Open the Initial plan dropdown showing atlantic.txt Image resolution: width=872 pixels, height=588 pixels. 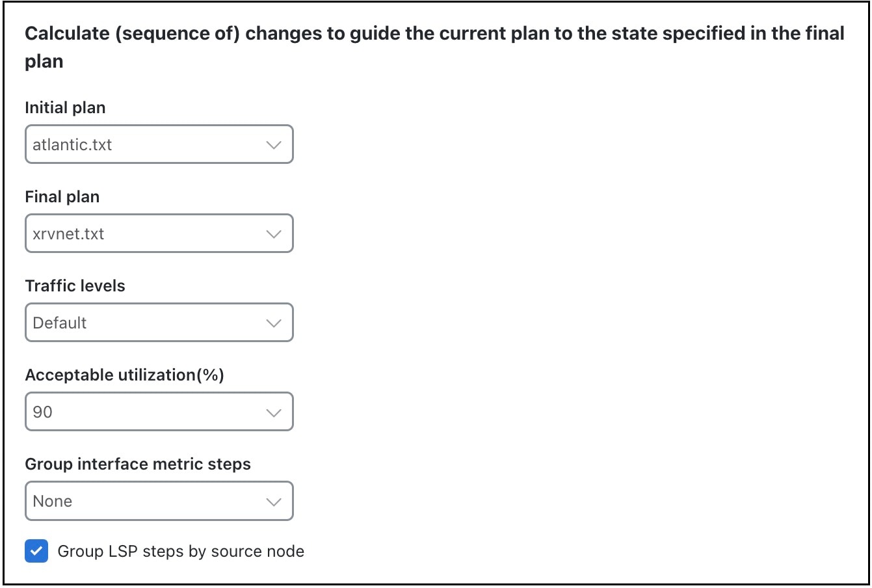[159, 144]
